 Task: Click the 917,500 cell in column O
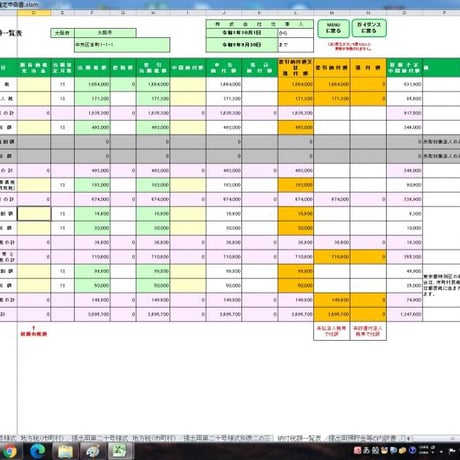coord(404,113)
